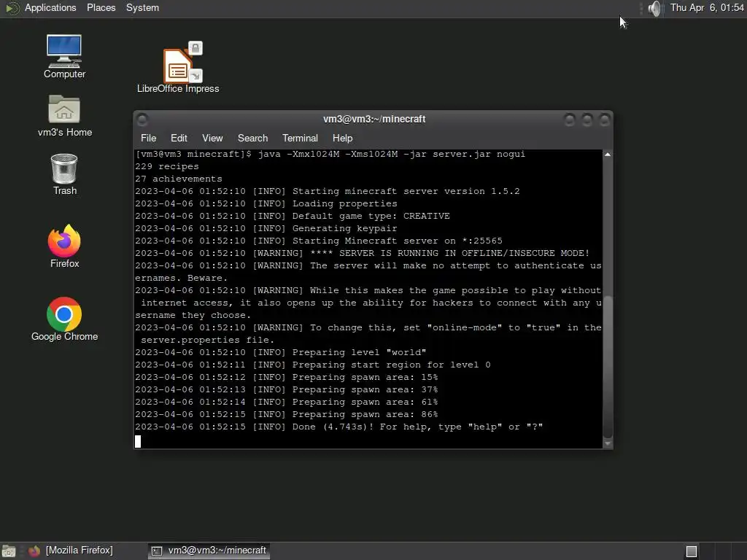747x560 pixels.
Task: Click the volume speaker icon in the top panel
Action: (x=655, y=8)
